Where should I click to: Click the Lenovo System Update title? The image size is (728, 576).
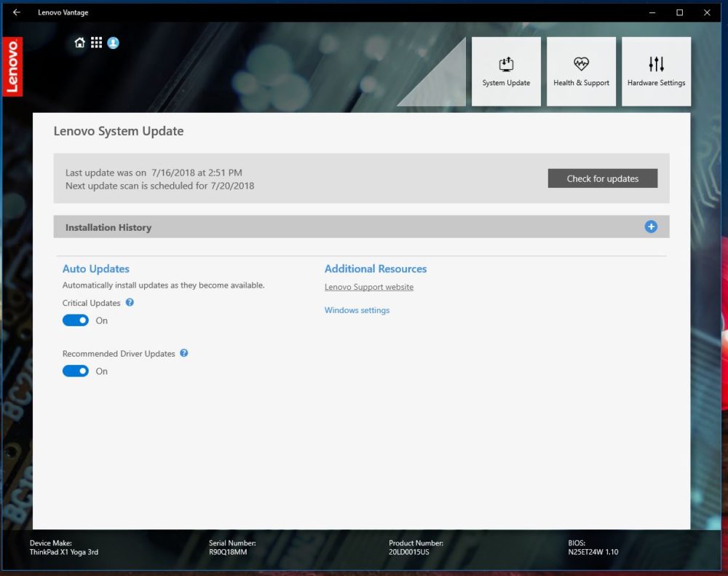(x=119, y=131)
